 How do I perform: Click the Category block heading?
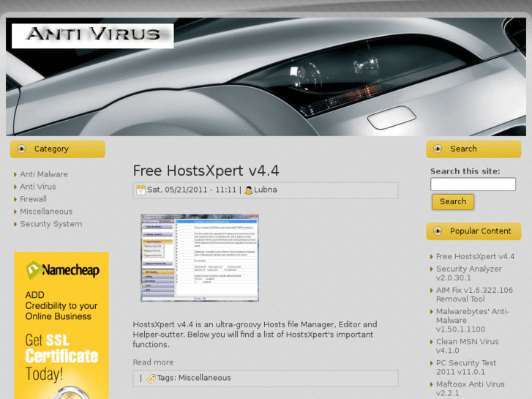coord(58,149)
